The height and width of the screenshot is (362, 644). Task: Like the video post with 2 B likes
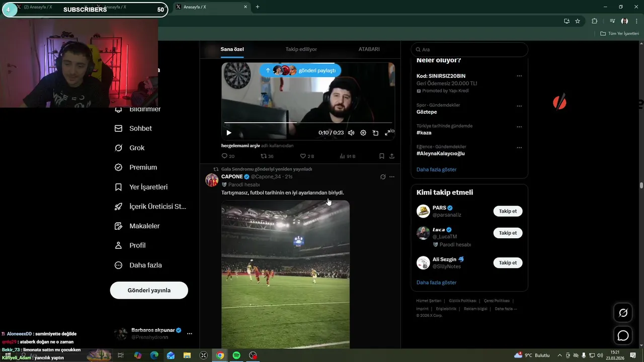point(307,156)
